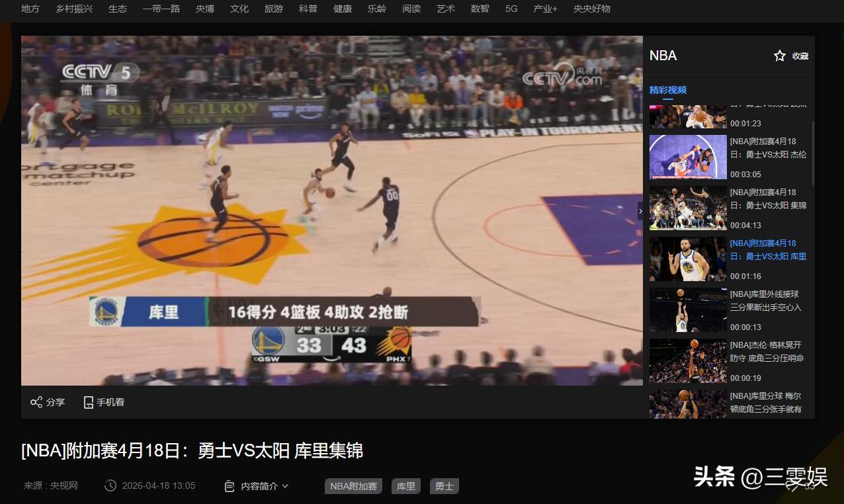Click the 手机看 phone icon
The image size is (844, 504).
(89, 402)
